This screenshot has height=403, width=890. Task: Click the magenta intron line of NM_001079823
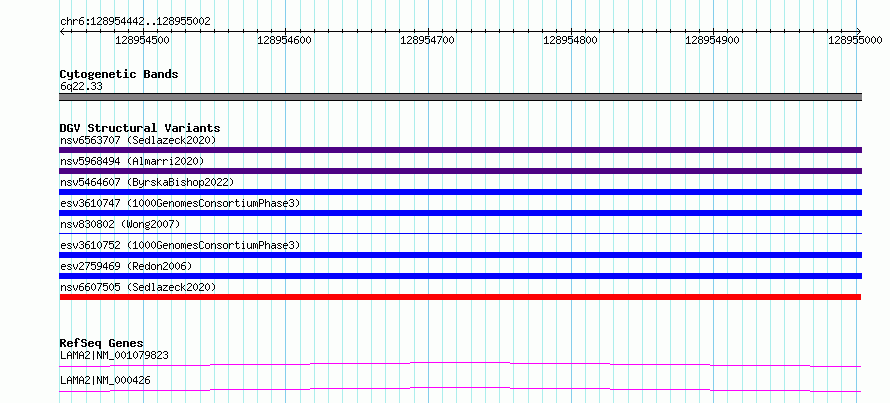tap(460, 362)
